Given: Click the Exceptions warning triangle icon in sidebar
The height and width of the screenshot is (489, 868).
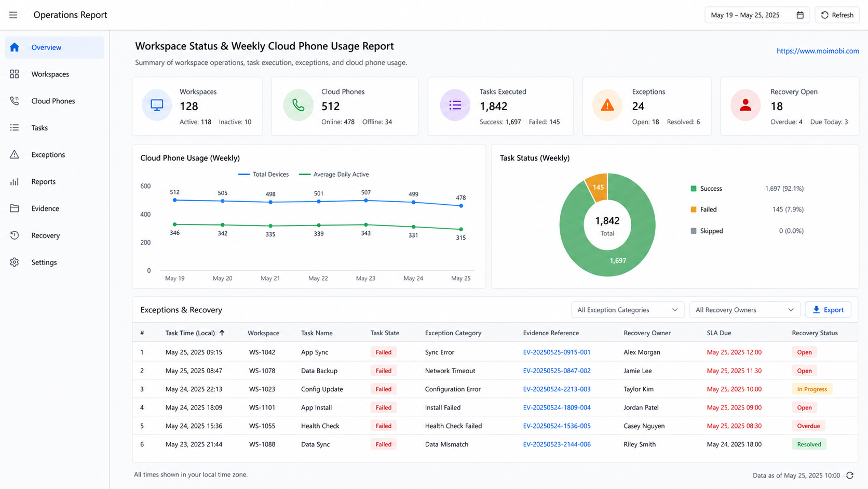Looking at the screenshot, I should (15, 154).
